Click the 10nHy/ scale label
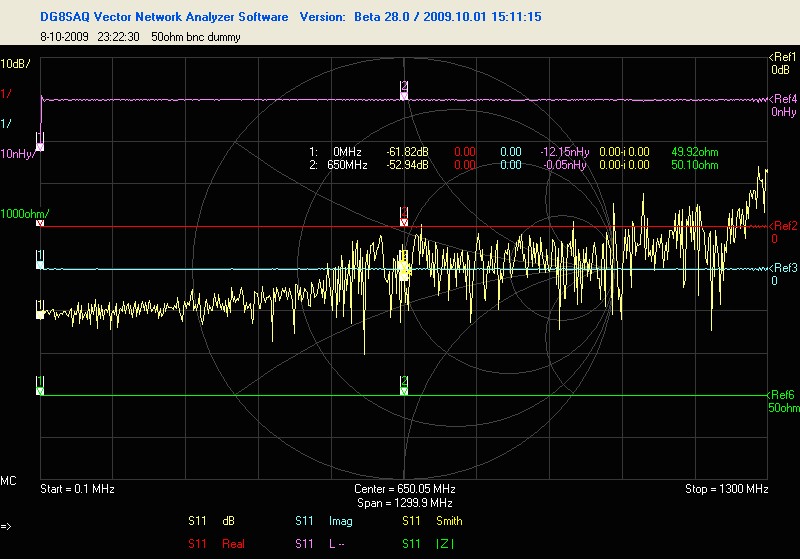This screenshot has height=559, width=800. click(x=18, y=154)
